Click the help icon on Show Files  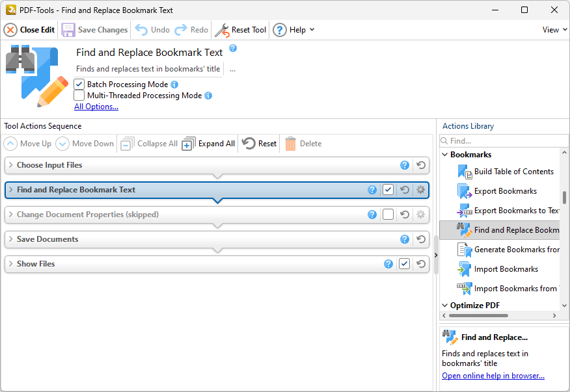pos(388,264)
